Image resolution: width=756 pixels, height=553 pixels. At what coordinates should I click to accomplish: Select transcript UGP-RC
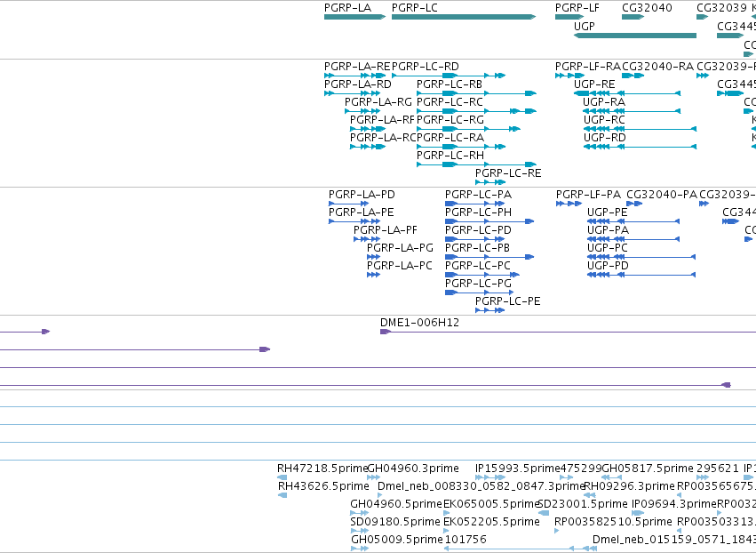(605, 120)
